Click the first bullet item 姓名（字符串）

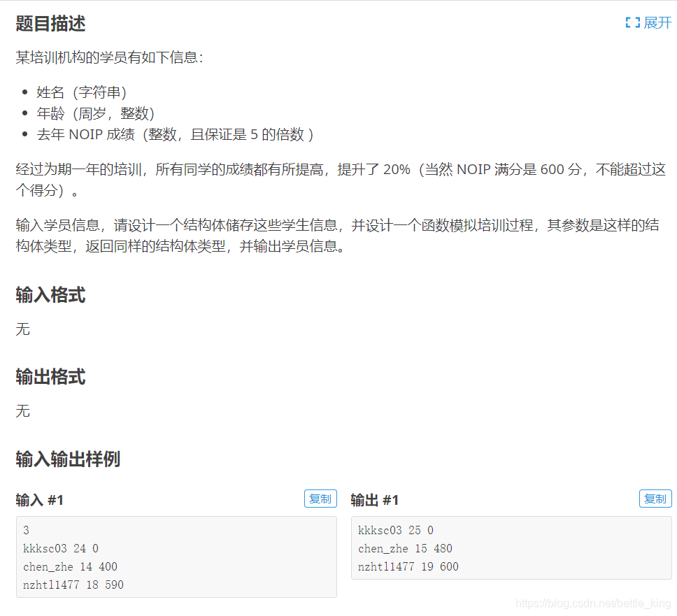click(73, 92)
